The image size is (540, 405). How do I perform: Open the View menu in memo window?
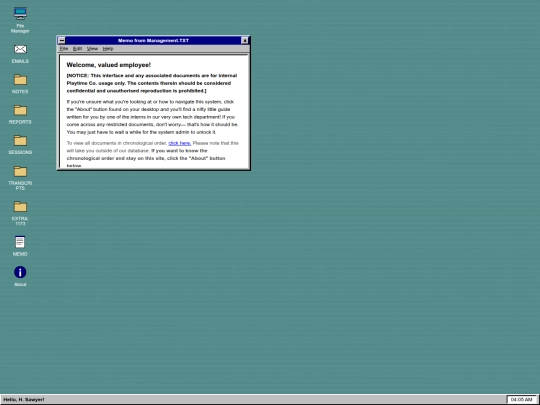(92, 49)
